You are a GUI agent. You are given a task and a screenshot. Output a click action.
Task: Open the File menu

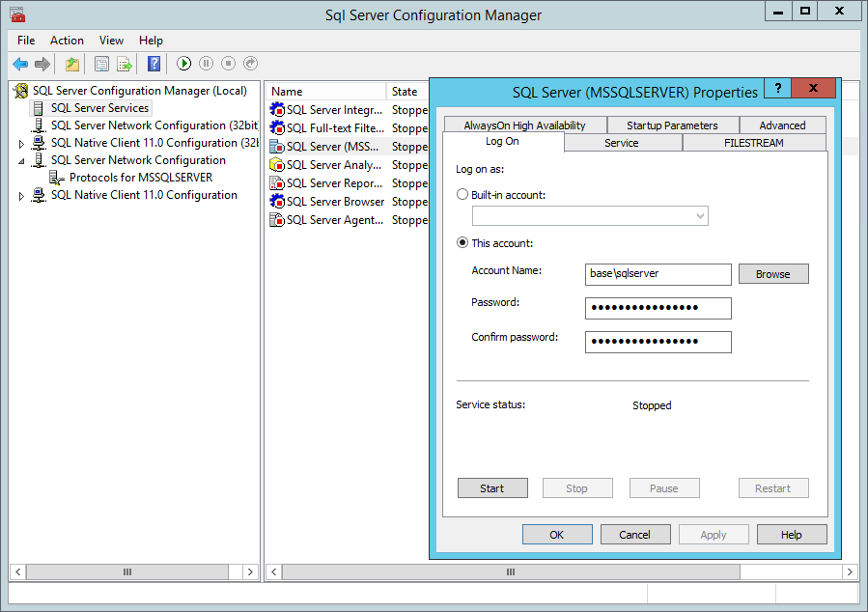click(x=26, y=41)
